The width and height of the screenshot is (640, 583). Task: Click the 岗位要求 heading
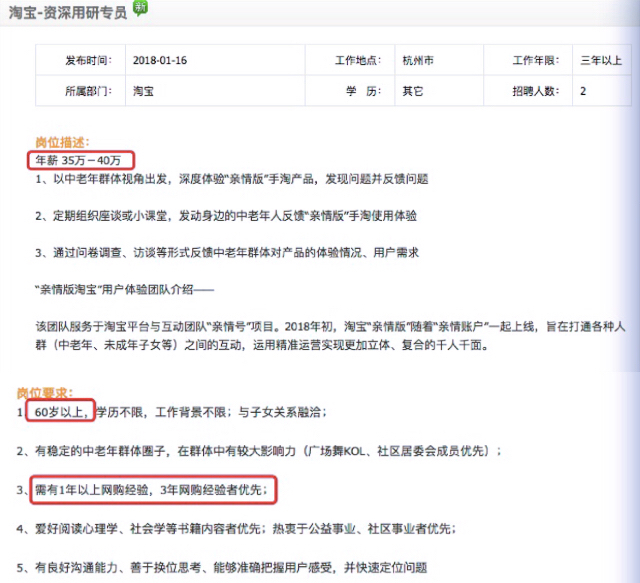(45, 393)
